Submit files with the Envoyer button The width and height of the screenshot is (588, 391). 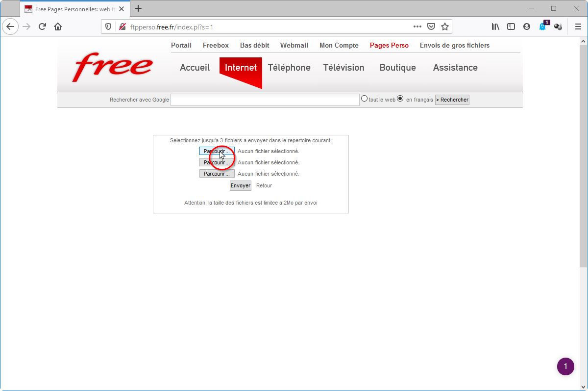click(x=241, y=185)
